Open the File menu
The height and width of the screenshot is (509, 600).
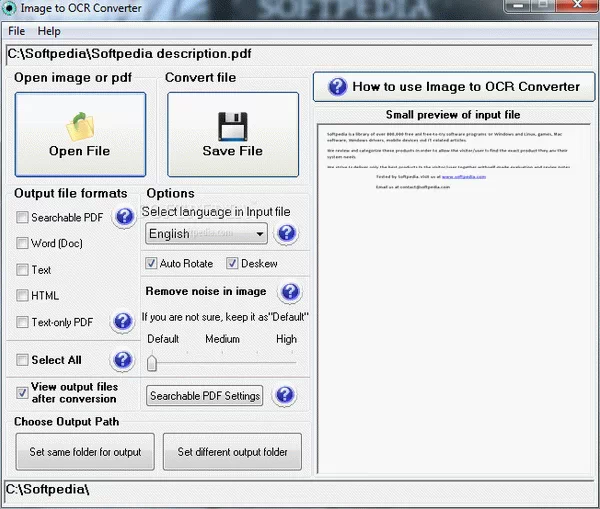click(x=16, y=31)
